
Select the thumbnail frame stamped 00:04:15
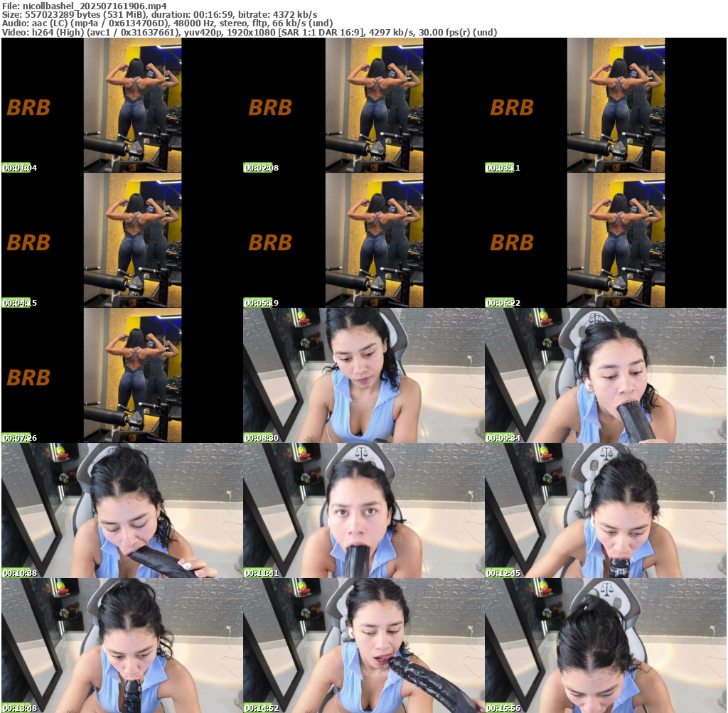pos(122,240)
